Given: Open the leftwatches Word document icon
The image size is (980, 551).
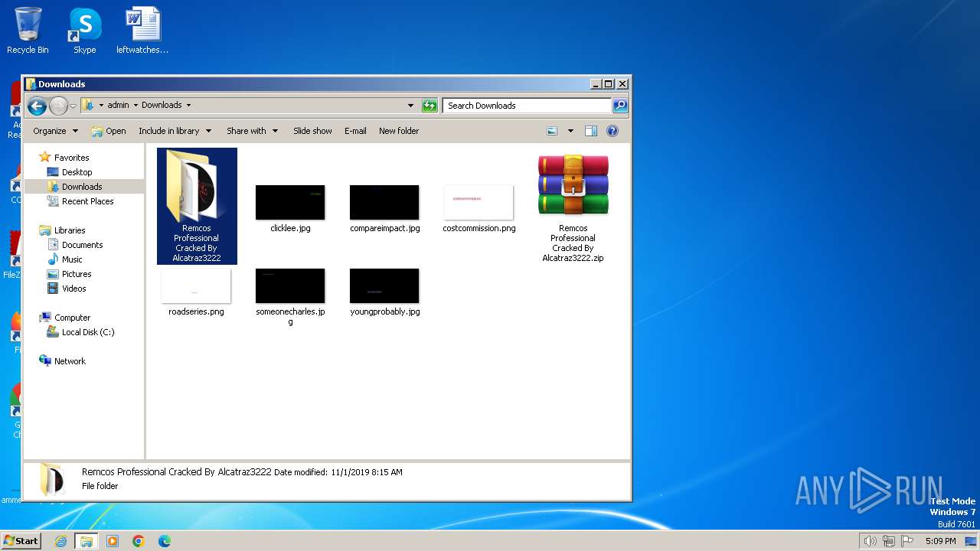Looking at the screenshot, I should [x=142, y=31].
